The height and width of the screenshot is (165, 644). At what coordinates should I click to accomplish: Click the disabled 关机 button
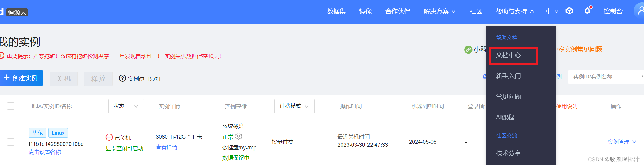pos(64,79)
